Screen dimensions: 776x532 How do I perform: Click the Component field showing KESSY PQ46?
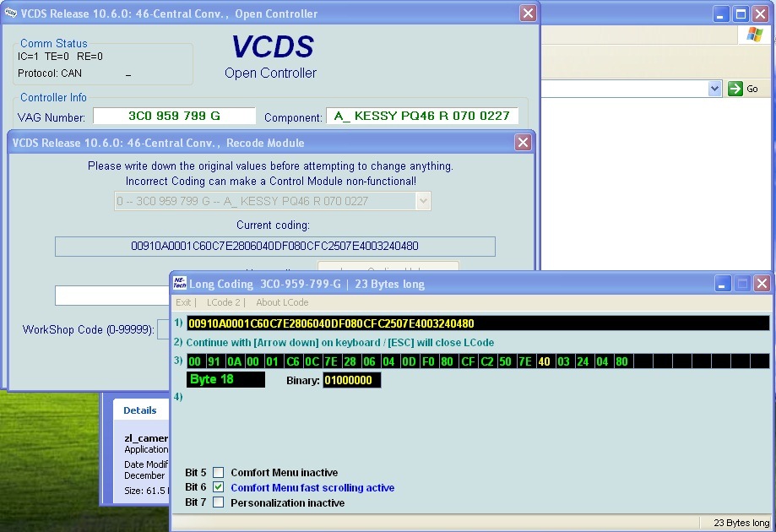[x=422, y=117]
